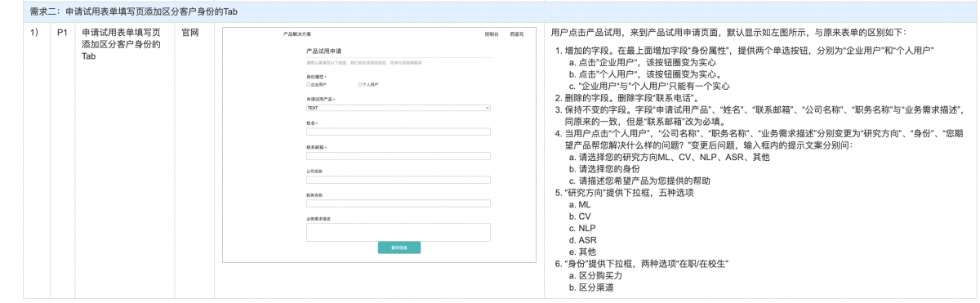
Task: Click the teal 提交信息 submit button
Action: [x=399, y=248]
